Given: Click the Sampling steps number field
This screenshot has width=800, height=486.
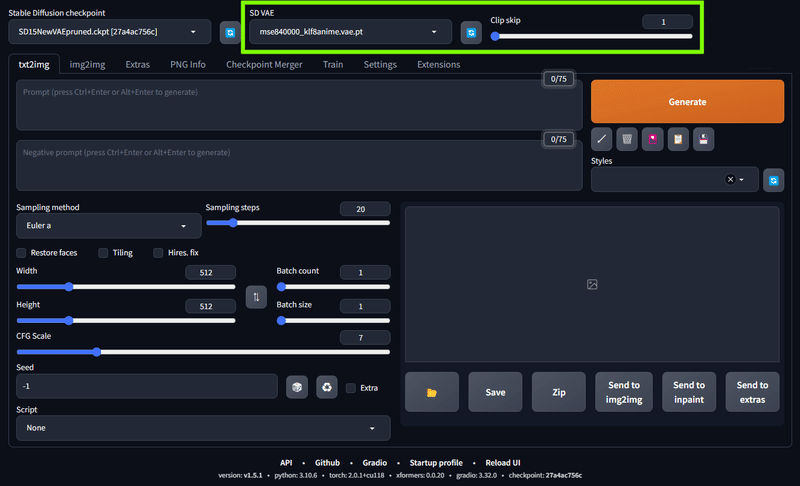Looking at the screenshot, I should (365, 209).
